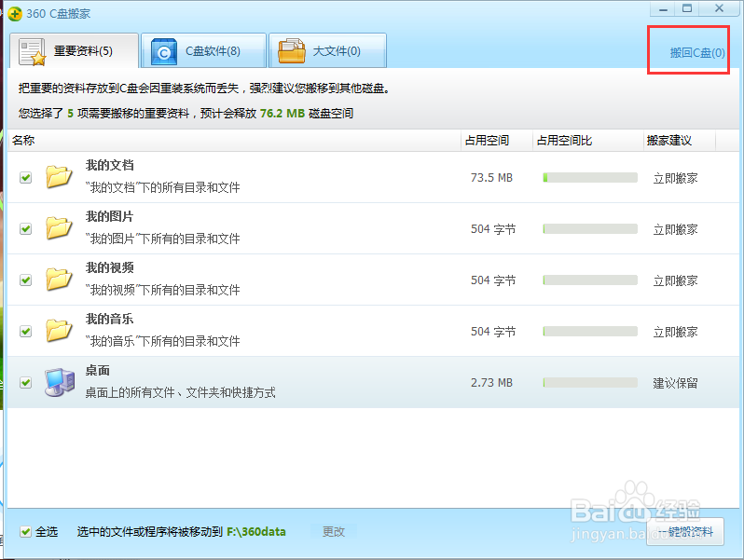Click the 大文件 folder box icon
Image resolution: width=744 pixels, height=560 pixels.
[x=291, y=51]
